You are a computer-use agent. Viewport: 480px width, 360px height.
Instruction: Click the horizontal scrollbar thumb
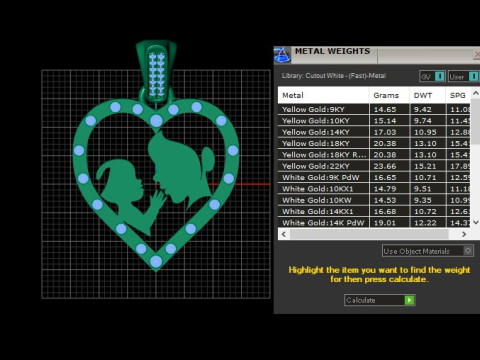point(369,234)
